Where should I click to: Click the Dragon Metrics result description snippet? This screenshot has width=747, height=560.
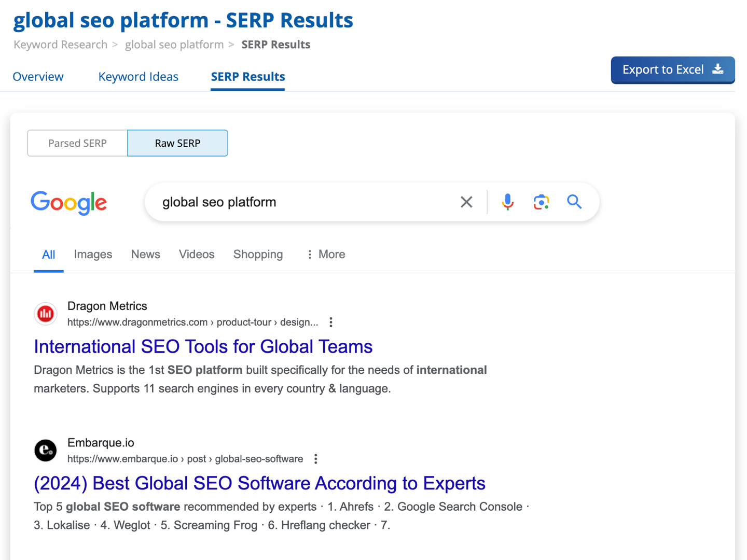click(260, 379)
